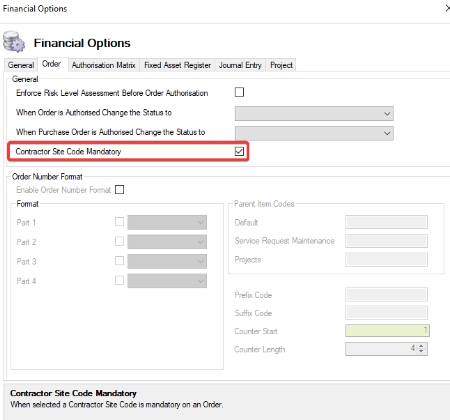The image size is (450, 420).
Task: Increase Counter Length using up arrow
Action: click(421, 346)
